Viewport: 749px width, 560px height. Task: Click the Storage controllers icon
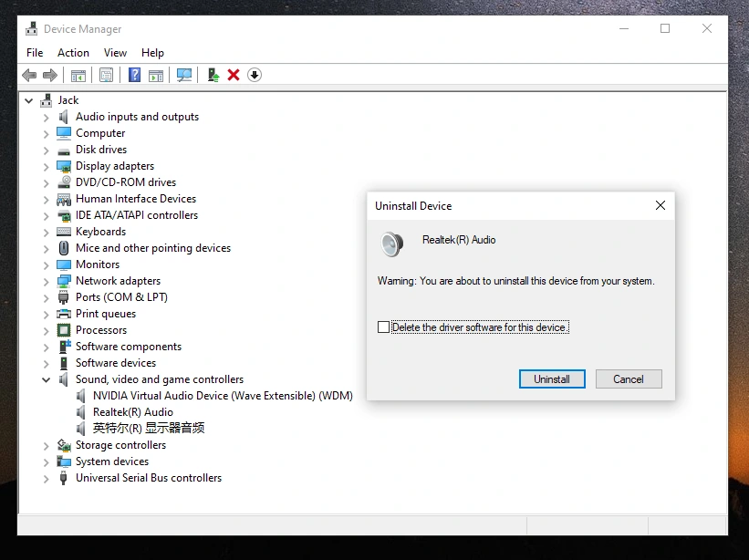pyautogui.click(x=64, y=445)
